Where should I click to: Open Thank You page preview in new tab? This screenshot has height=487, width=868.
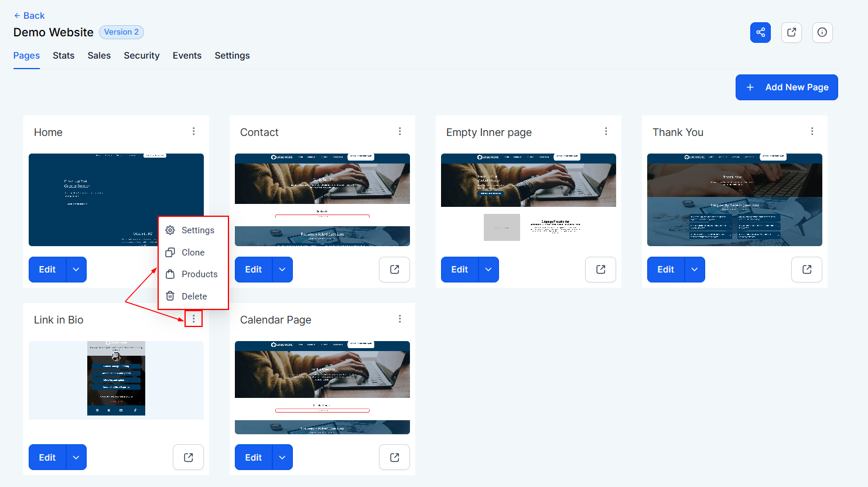tap(807, 270)
